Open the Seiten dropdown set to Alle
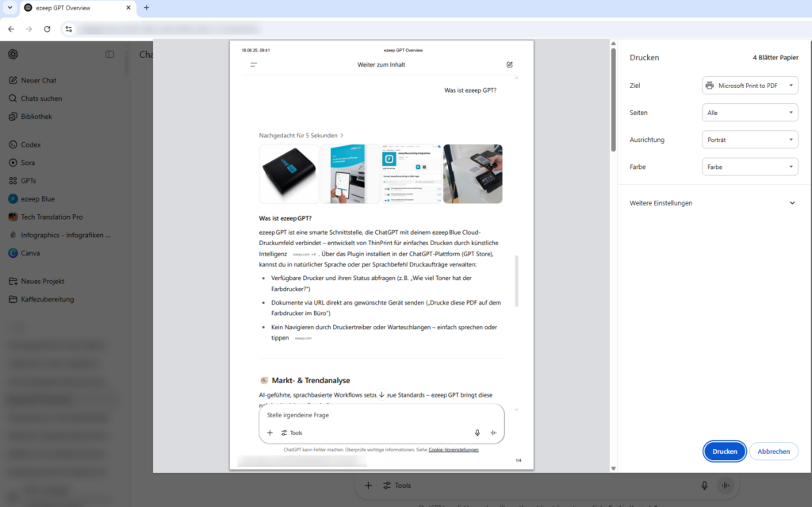 point(750,113)
